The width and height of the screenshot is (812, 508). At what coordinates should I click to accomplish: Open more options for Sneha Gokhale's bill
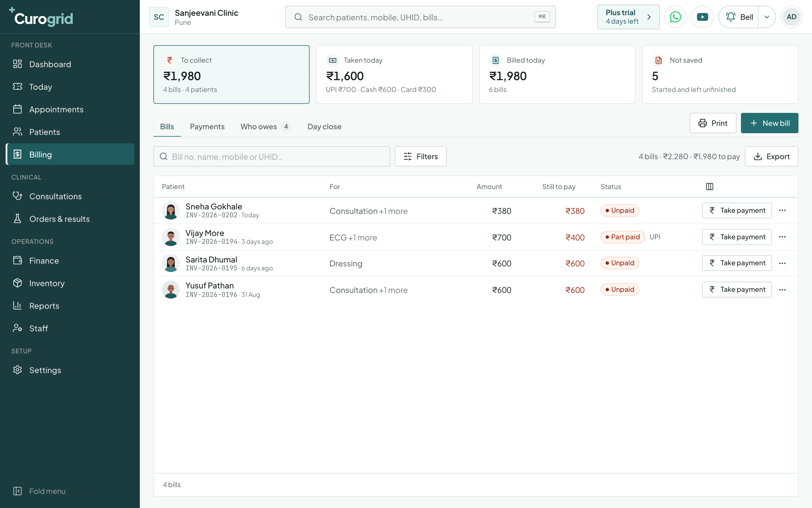[x=782, y=210]
